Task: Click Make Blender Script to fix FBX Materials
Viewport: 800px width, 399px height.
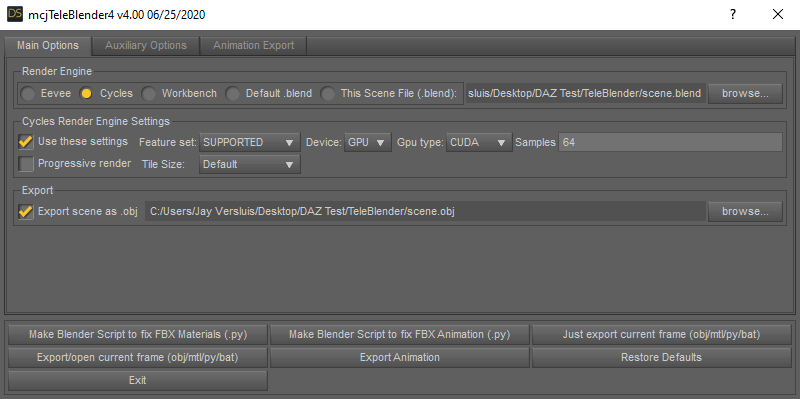Action: 138,335
